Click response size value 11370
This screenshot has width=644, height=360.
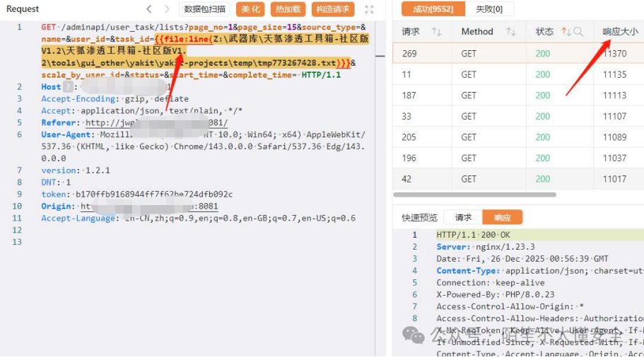point(614,54)
